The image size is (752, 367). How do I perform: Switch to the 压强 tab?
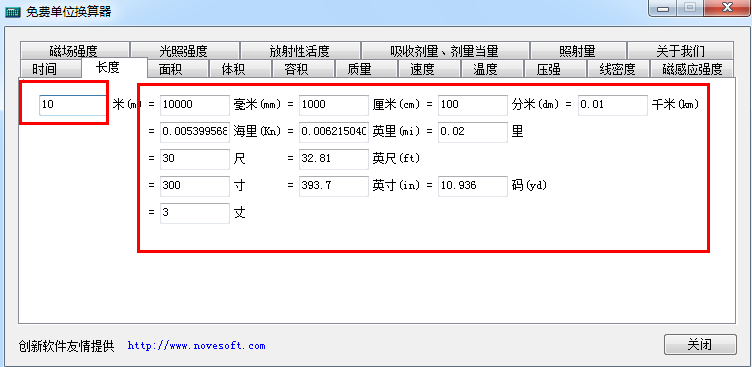tap(555, 69)
